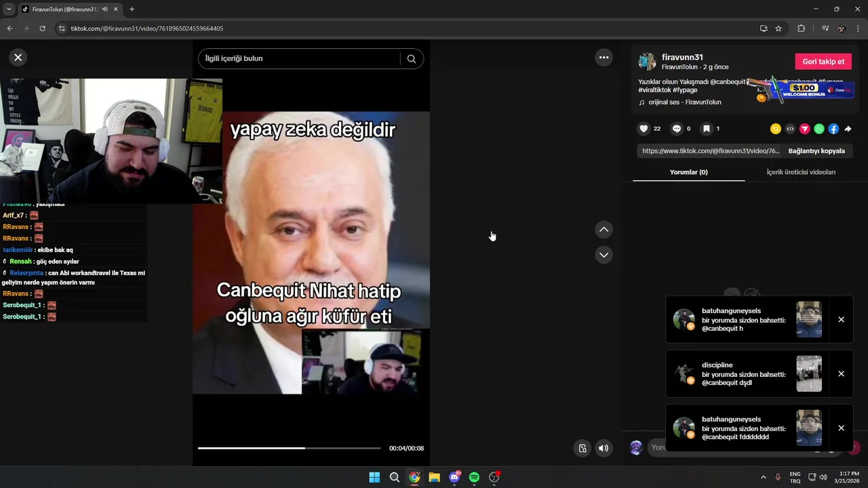
Task: Switch to Yorumlar (0) tab
Action: click(x=688, y=172)
